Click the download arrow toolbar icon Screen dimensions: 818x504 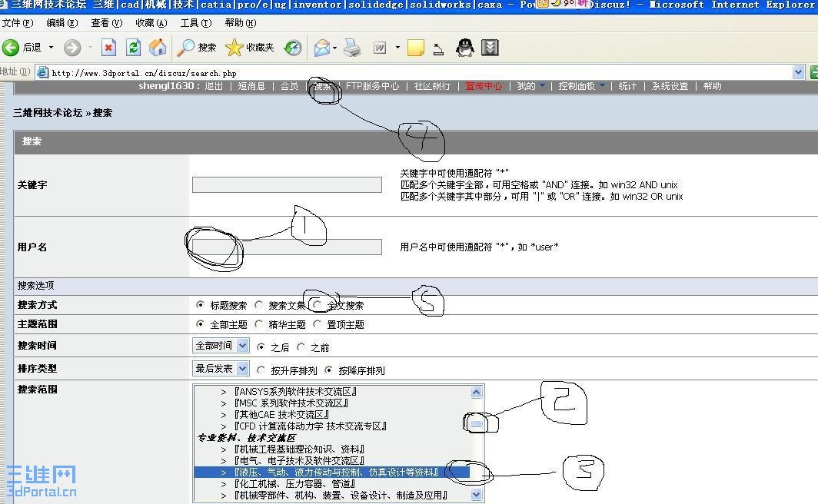tap(490, 48)
